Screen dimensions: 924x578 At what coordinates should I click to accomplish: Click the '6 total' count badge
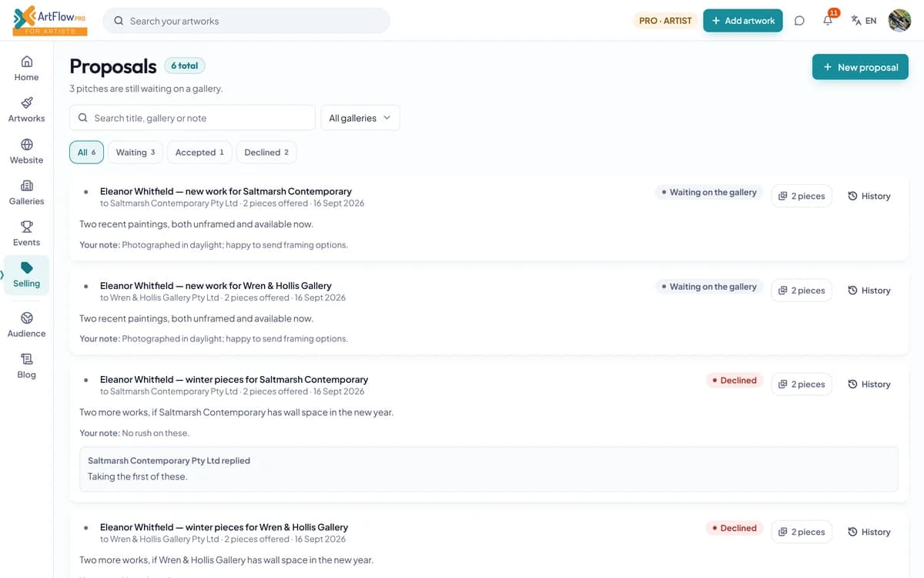[x=185, y=66]
